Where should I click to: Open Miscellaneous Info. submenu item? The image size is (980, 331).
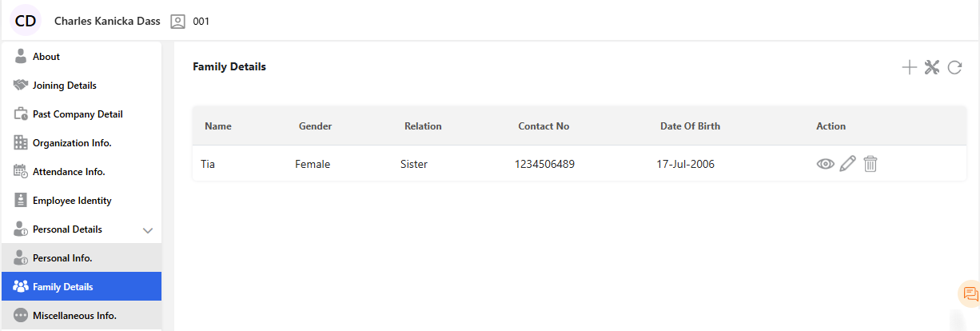click(x=74, y=316)
